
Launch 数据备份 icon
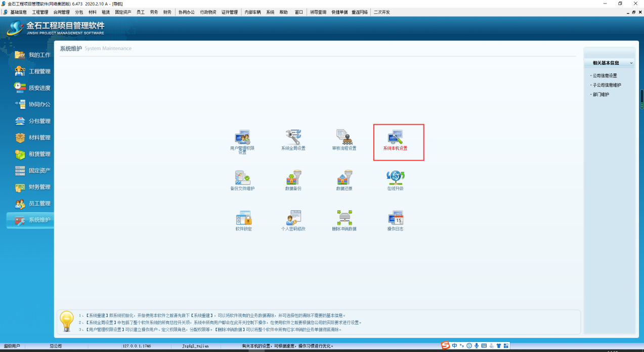coord(293,178)
